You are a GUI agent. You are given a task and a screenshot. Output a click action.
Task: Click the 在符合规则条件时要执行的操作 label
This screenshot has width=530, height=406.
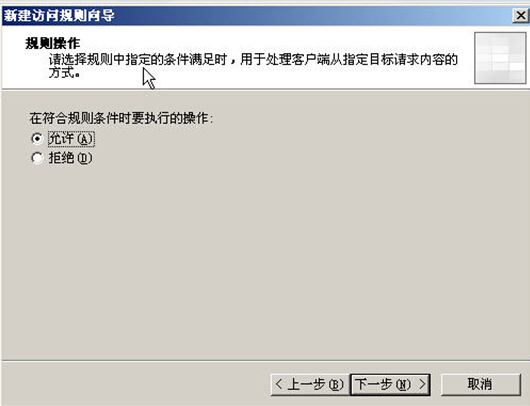pos(121,118)
